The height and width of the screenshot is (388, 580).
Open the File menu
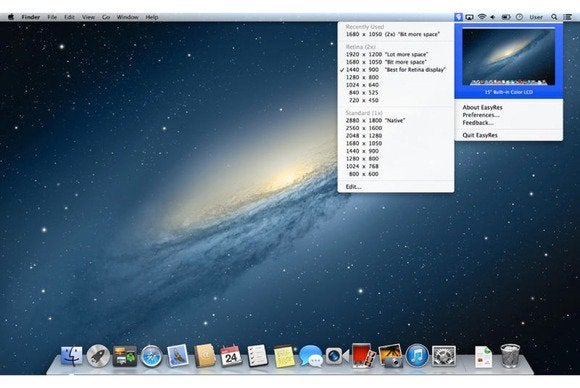pyautogui.click(x=52, y=17)
